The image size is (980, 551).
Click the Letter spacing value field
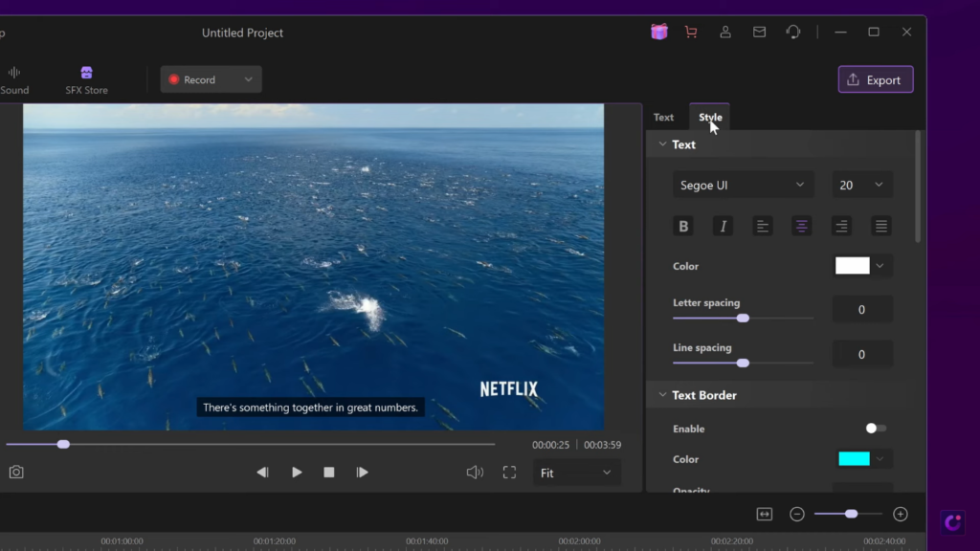(x=862, y=309)
